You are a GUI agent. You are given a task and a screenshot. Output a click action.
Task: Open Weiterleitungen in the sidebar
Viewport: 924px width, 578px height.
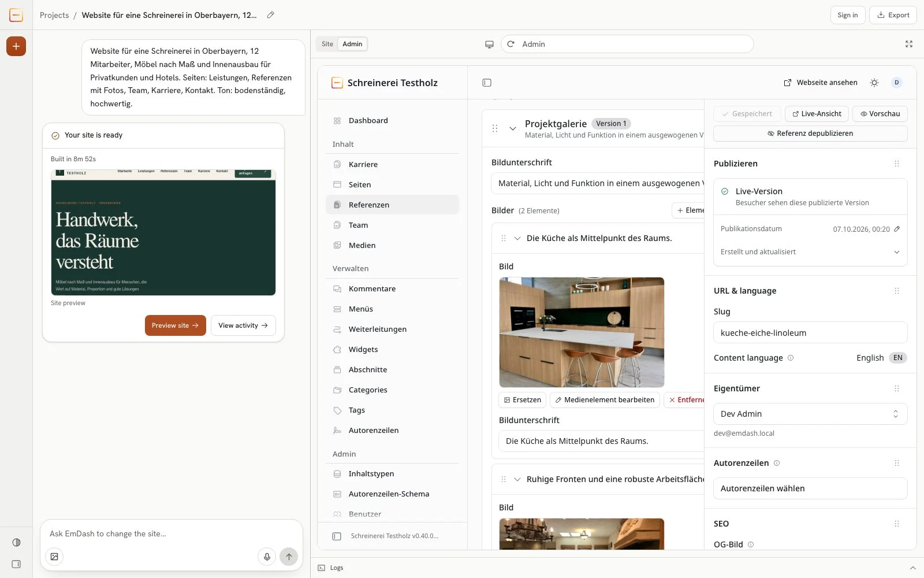(392, 329)
